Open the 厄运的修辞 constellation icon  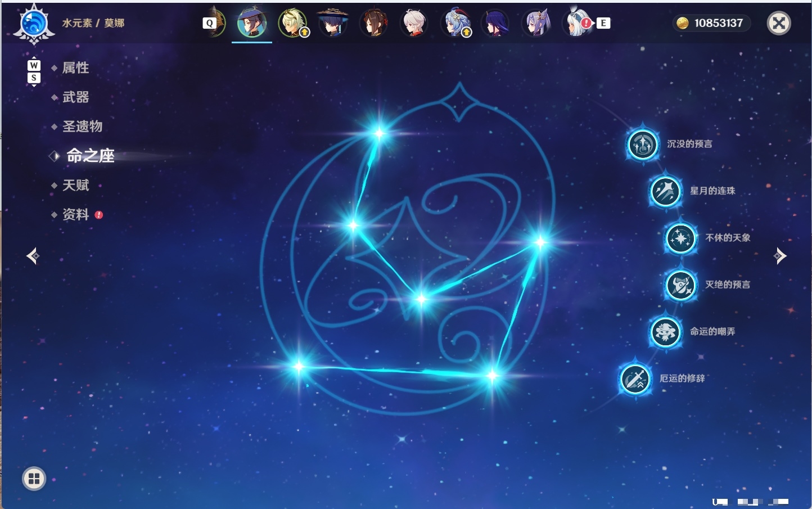tap(635, 379)
